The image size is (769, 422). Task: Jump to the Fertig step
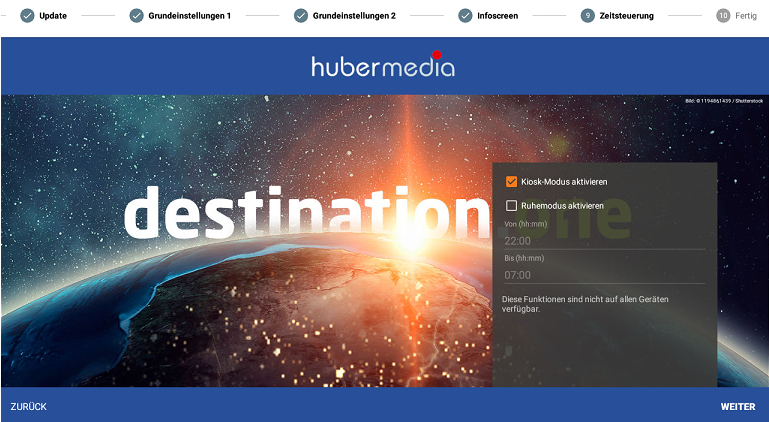(745, 16)
